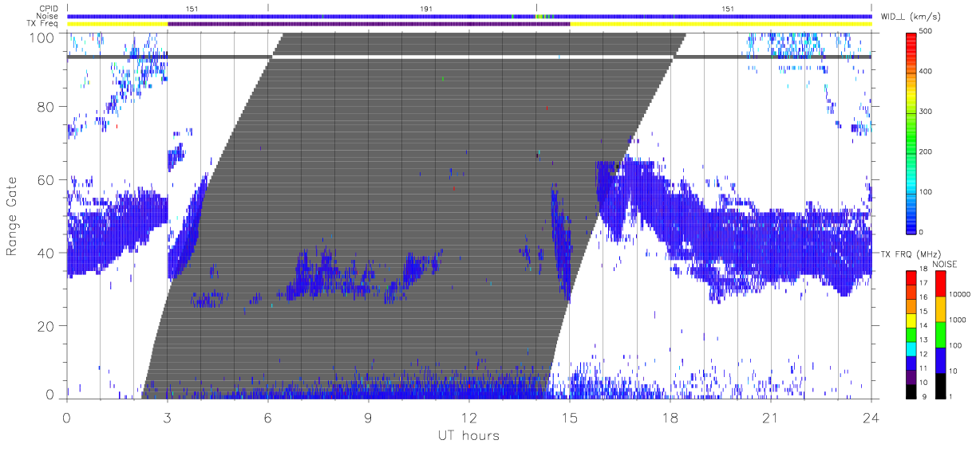Pick the green segment of NOISE legend

[940, 334]
